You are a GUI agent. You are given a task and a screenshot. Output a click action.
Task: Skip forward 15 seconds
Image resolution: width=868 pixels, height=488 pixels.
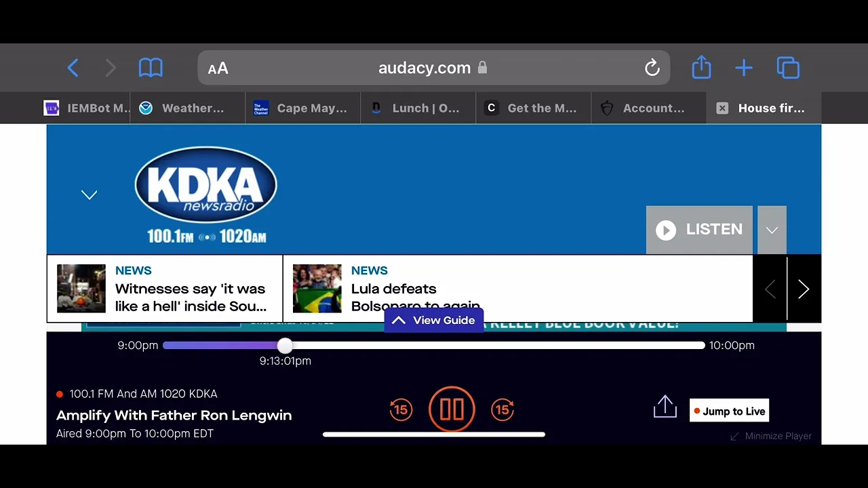[x=502, y=409]
